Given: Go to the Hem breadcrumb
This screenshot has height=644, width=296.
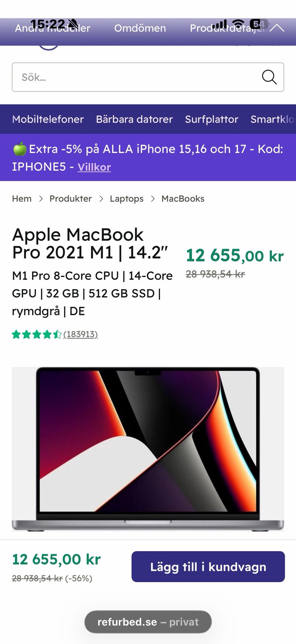Looking at the screenshot, I should click(x=22, y=199).
